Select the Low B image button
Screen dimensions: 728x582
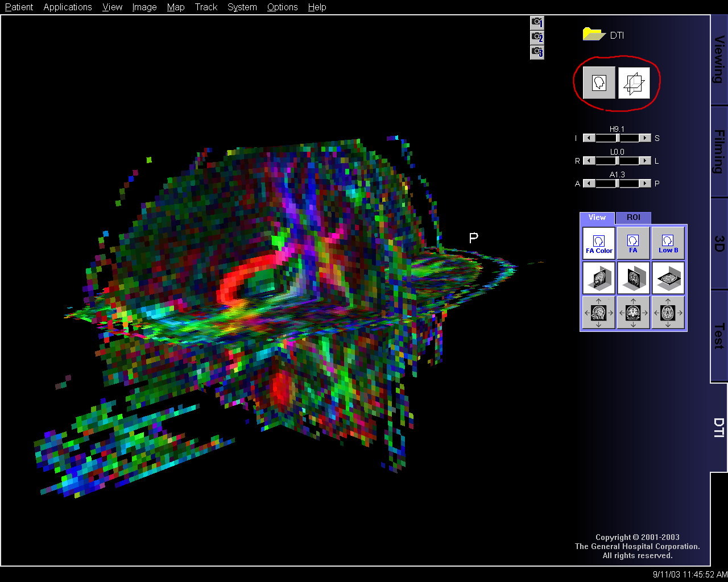(668, 243)
